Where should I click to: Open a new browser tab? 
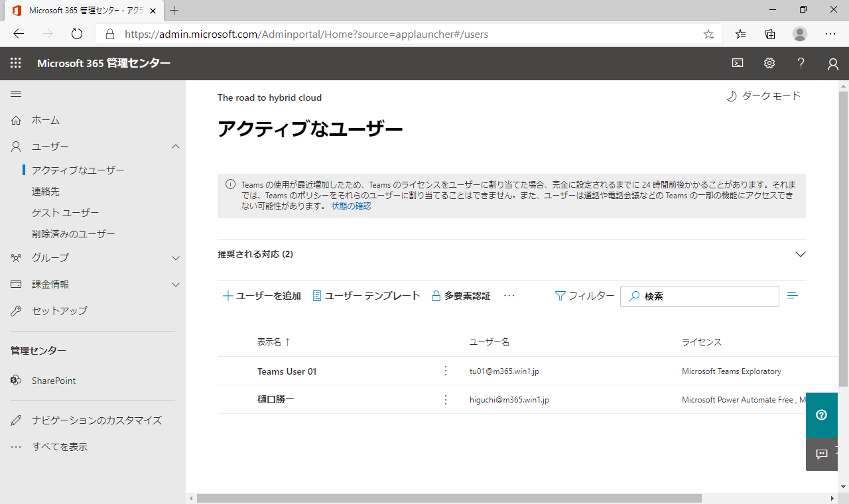point(174,11)
